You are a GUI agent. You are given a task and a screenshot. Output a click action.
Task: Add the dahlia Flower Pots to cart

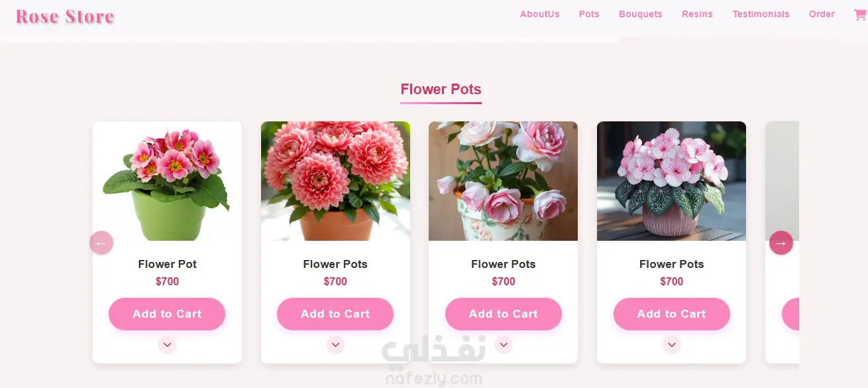point(335,314)
